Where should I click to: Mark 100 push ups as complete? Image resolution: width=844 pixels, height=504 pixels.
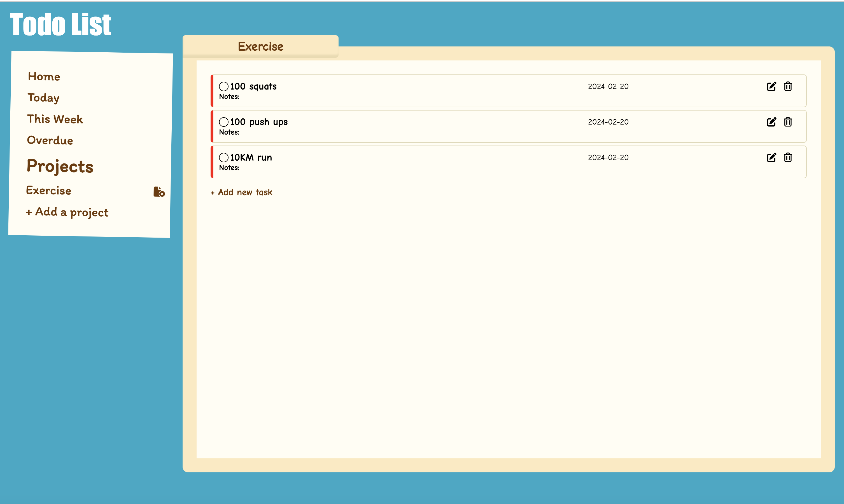coord(223,122)
